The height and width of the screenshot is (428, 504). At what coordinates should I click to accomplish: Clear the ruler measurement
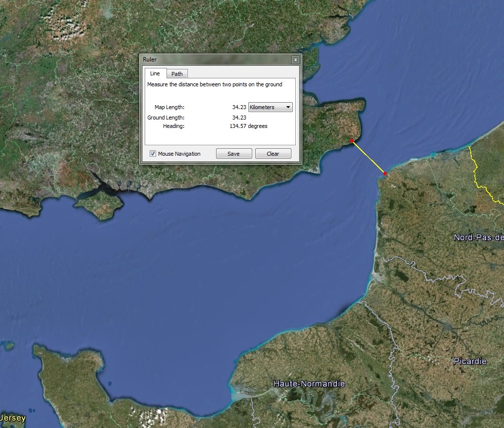273,154
